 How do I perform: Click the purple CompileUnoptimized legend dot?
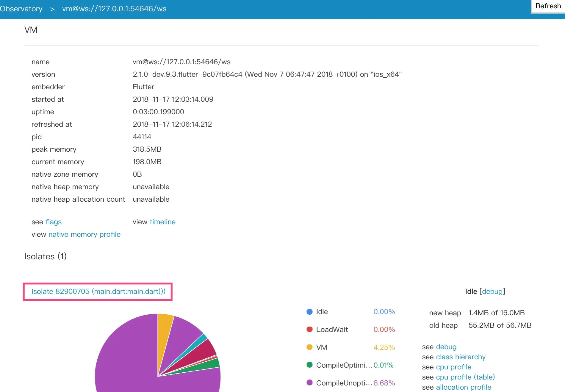(309, 383)
